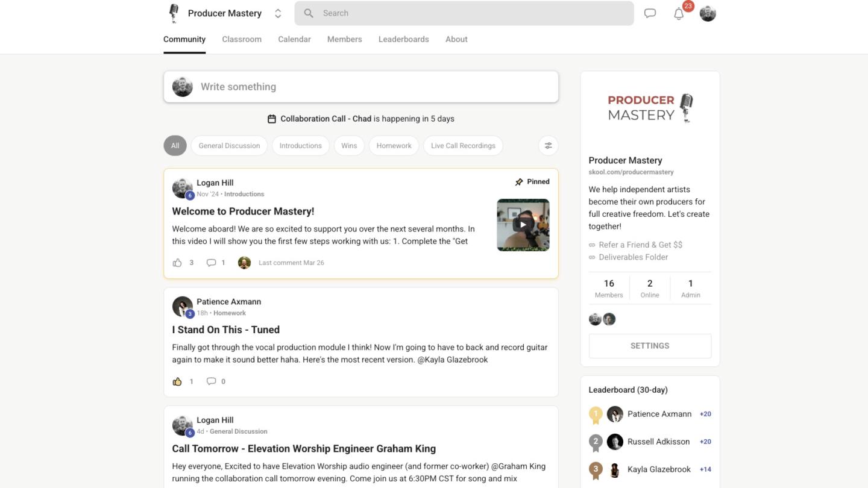
Task: Open the Call Tomorrow Elevation Worship post
Action: click(304, 449)
